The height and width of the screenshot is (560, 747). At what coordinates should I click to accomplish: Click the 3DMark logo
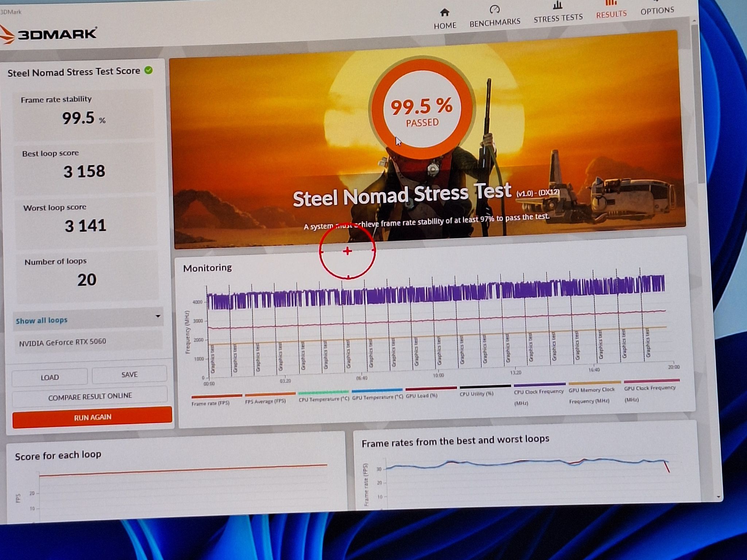coord(48,34)
